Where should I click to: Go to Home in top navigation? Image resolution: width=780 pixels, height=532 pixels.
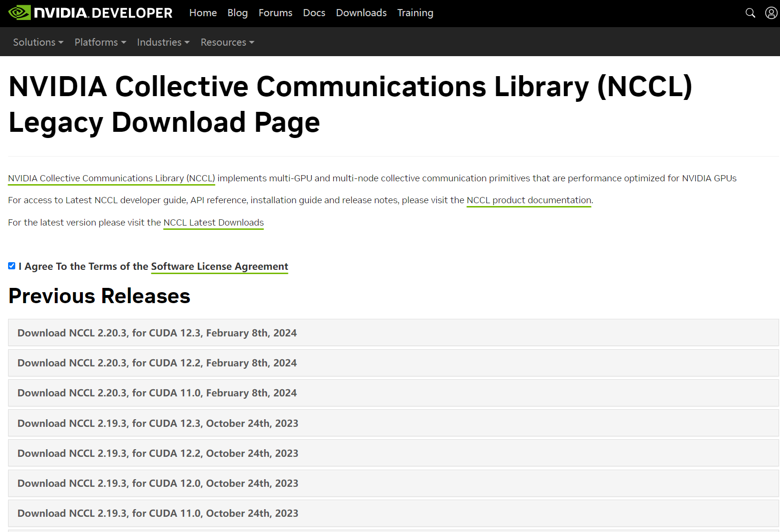point(203,13)
